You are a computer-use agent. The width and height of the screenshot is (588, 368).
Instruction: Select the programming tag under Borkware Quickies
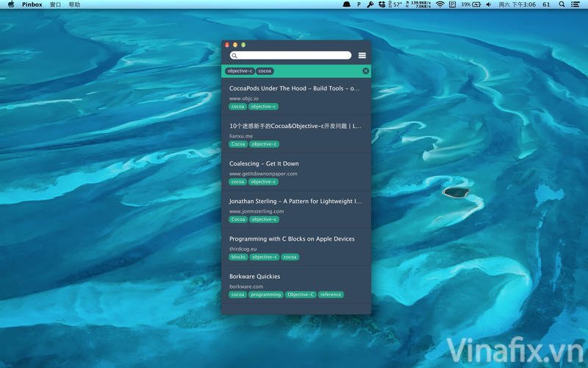tap(266, 294)
